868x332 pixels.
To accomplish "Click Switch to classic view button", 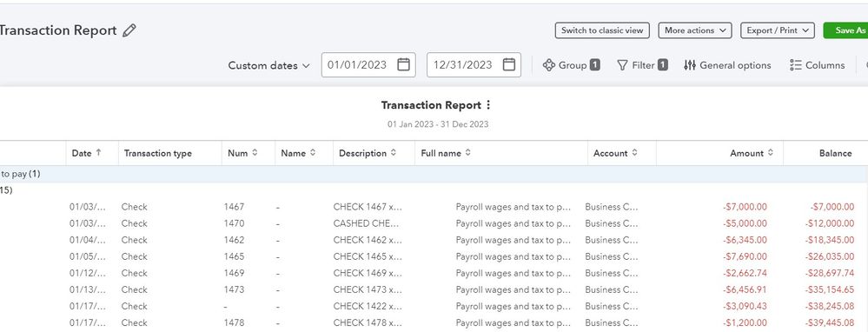I will pyautogui.click(x=602, y=30).
